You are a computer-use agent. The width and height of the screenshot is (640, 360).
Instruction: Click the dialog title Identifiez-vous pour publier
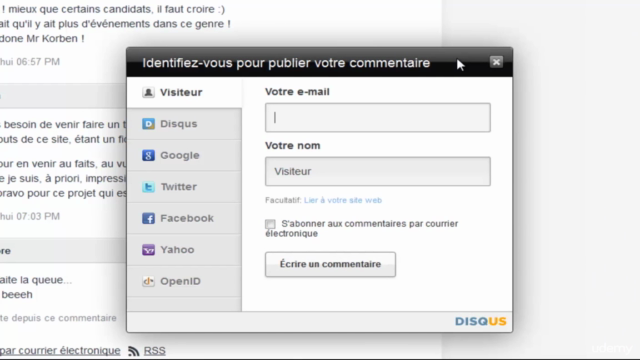click(x=286, y=63)
